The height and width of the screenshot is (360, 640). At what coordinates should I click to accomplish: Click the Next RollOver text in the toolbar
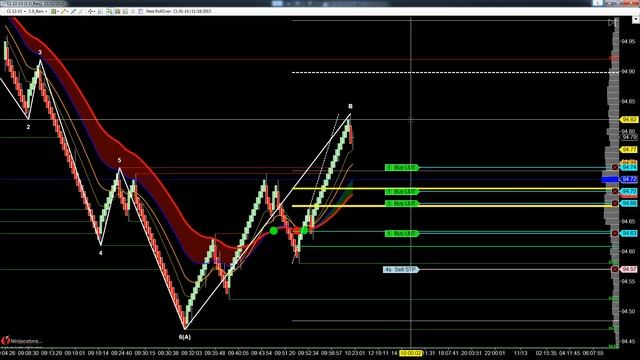(x=178, y=11)
